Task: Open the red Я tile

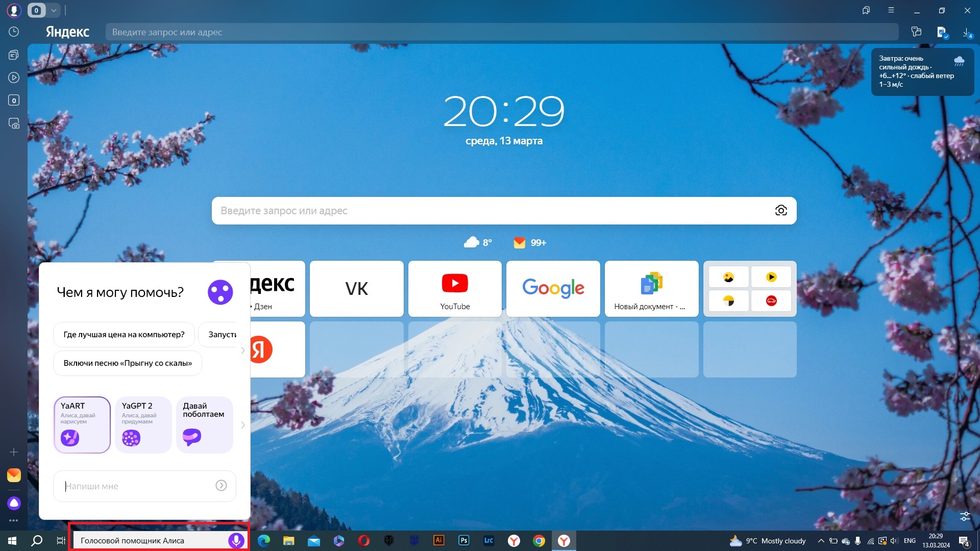Action: tap(278, 349)
